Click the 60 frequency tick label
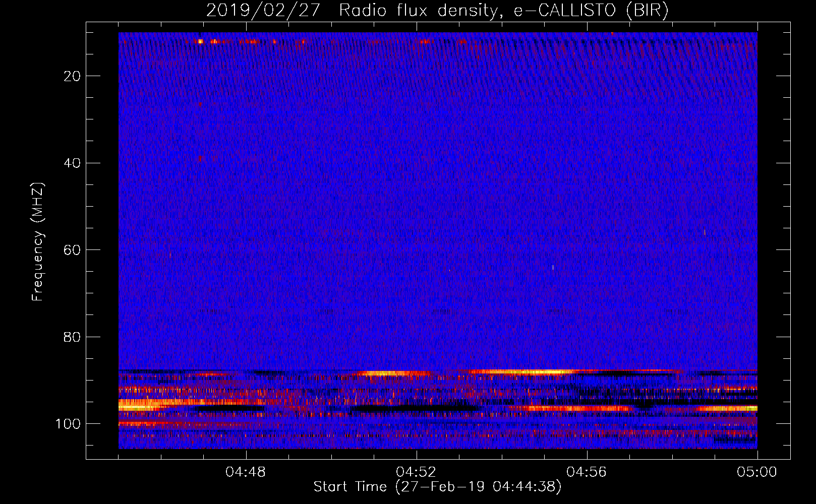 (x=73, y=250)
